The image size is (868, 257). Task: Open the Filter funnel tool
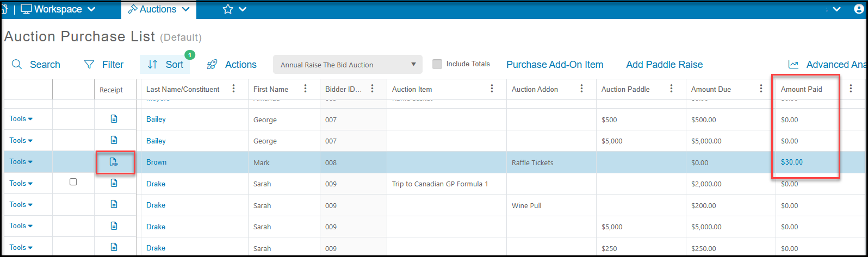(89, 65)
